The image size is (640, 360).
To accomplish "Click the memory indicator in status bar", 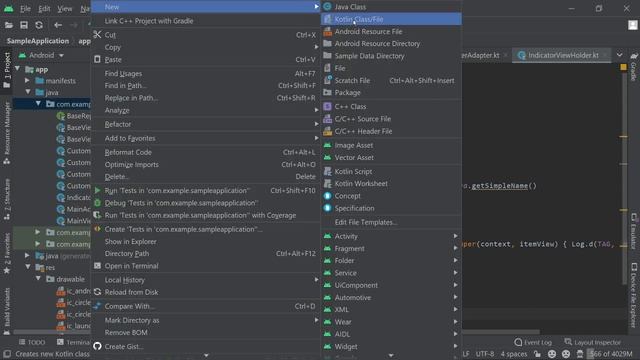I will 610,354.
